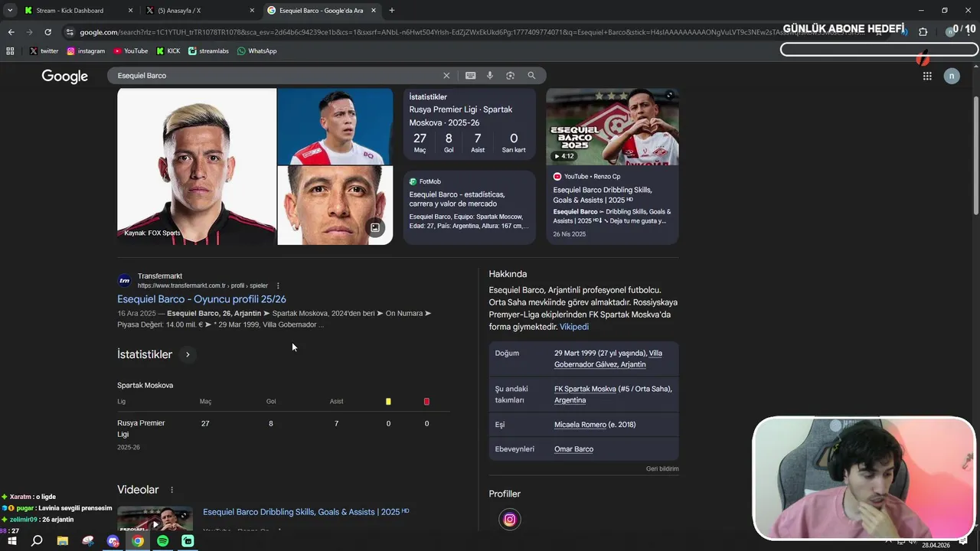Open the Vikipedi link in Hakkında
Image resolution: width=980 pixels, height=551 pixels.
click(574, 327)
